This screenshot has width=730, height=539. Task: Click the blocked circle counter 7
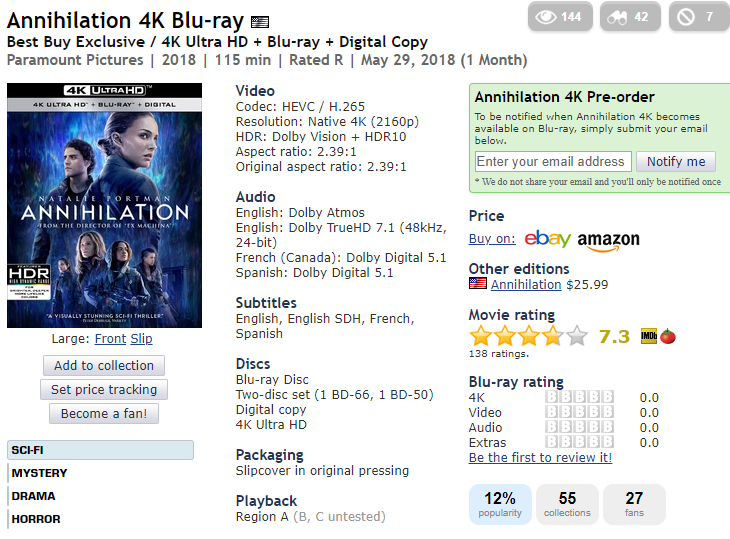(x=698, y=16)
